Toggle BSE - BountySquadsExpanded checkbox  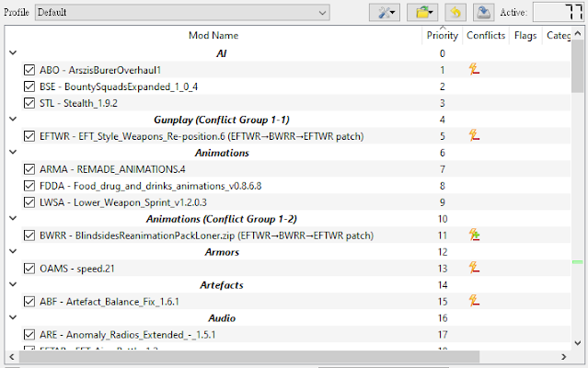(29, 86)
